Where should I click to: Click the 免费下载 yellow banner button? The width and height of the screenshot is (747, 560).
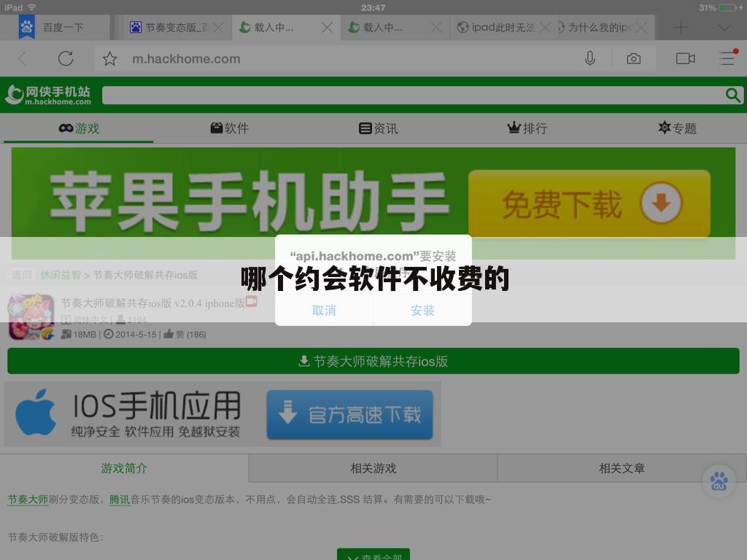tap(589, 203)
